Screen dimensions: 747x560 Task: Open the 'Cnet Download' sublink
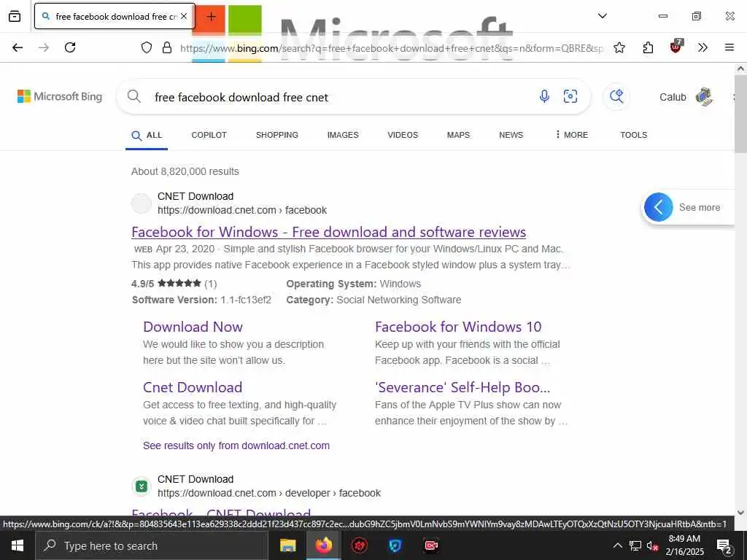[193, 387]
